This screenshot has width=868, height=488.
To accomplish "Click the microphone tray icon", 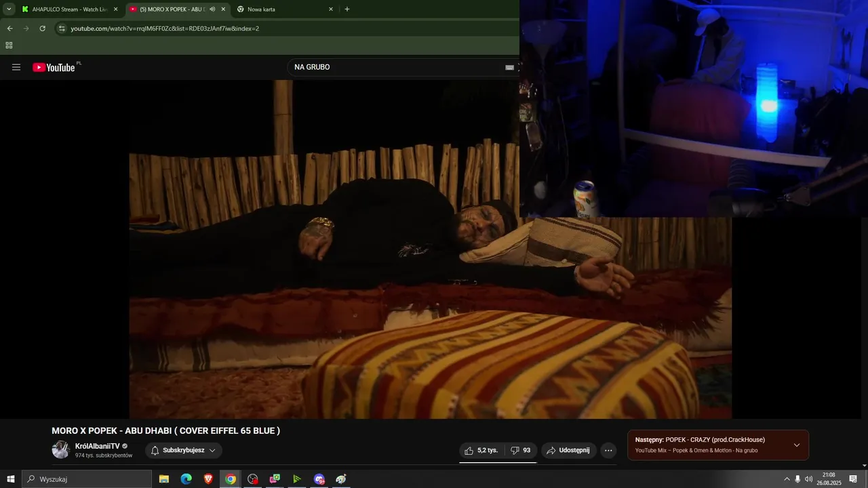I will [x=797, y=479].
